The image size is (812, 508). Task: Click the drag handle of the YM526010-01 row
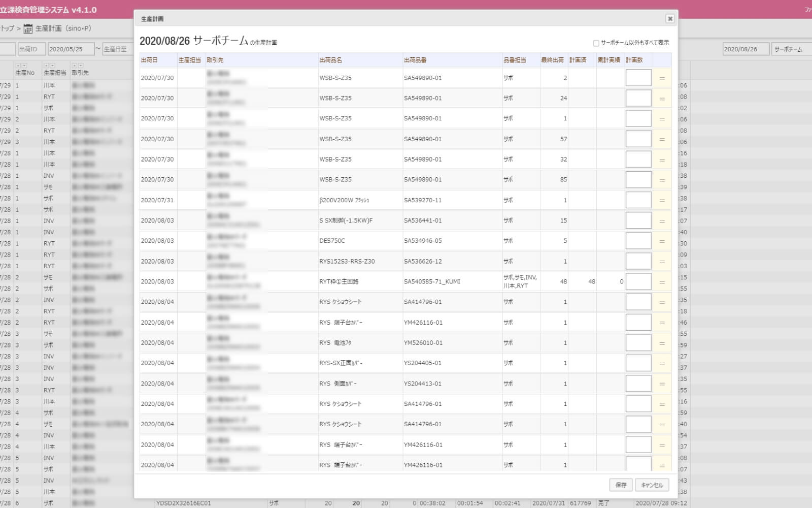coord(662,343)
